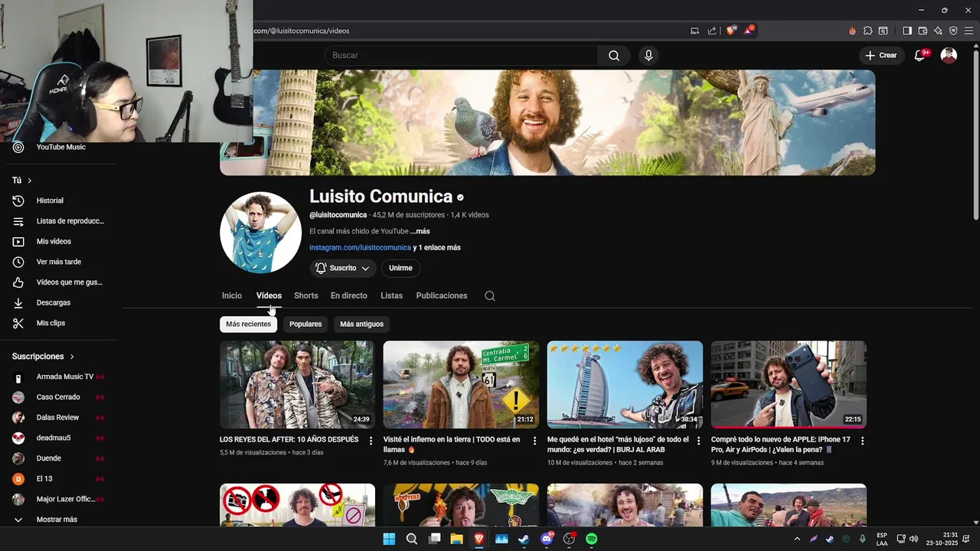Image resolution: width=980 pixels, height=551 pixels.
Task: Open the LOS REYES DEL AFTER thumbnail
Action: pos(297,384)
